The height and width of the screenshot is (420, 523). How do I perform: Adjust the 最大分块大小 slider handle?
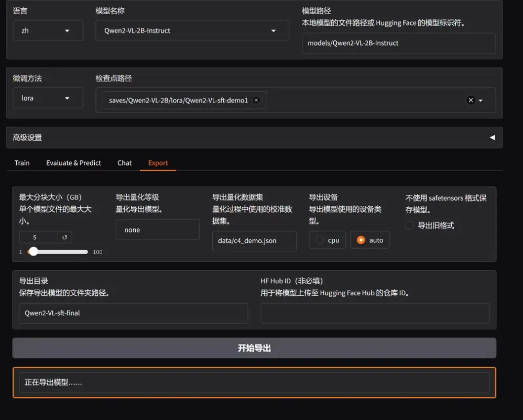(33, 252)
